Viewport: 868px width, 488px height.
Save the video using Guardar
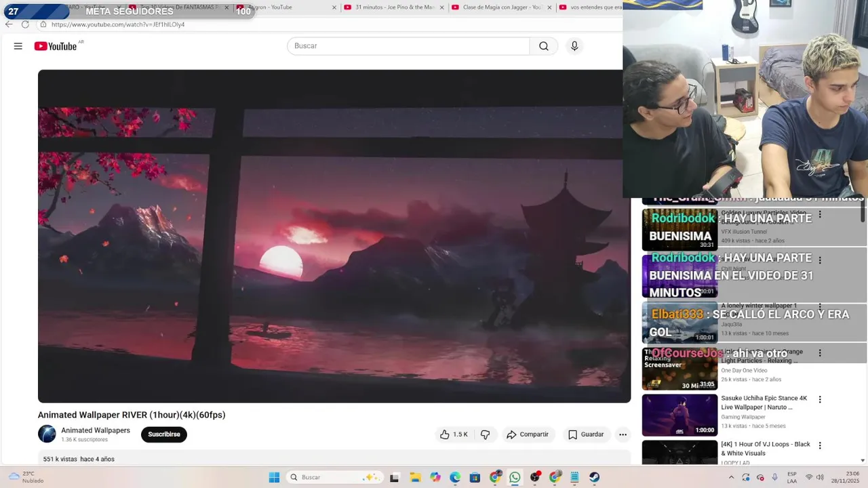point(586,434)
